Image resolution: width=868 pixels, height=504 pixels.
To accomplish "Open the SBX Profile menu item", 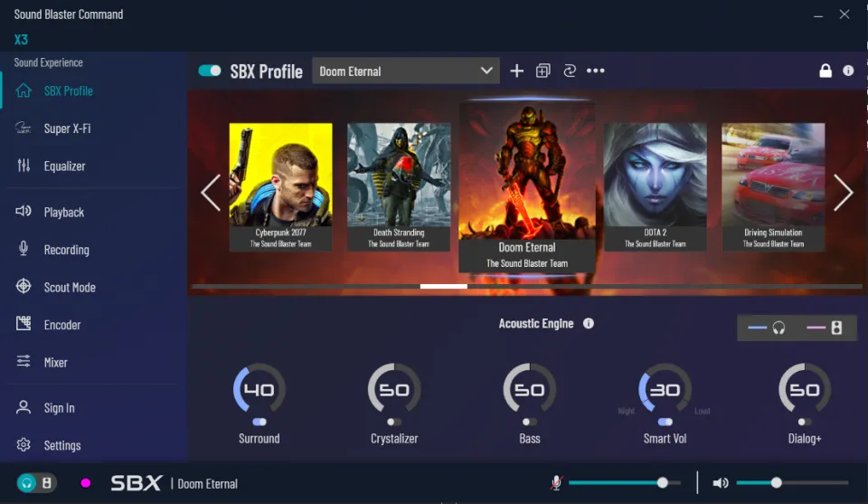I will 68,90.
